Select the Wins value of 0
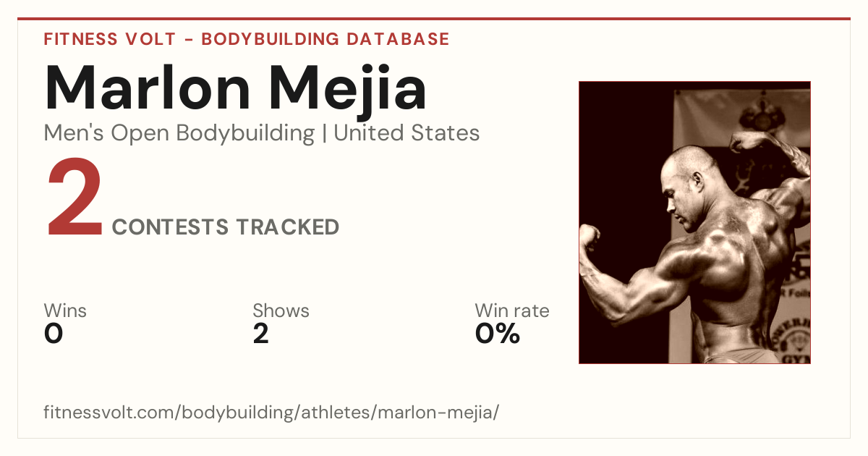 click(x=54, y=334)
